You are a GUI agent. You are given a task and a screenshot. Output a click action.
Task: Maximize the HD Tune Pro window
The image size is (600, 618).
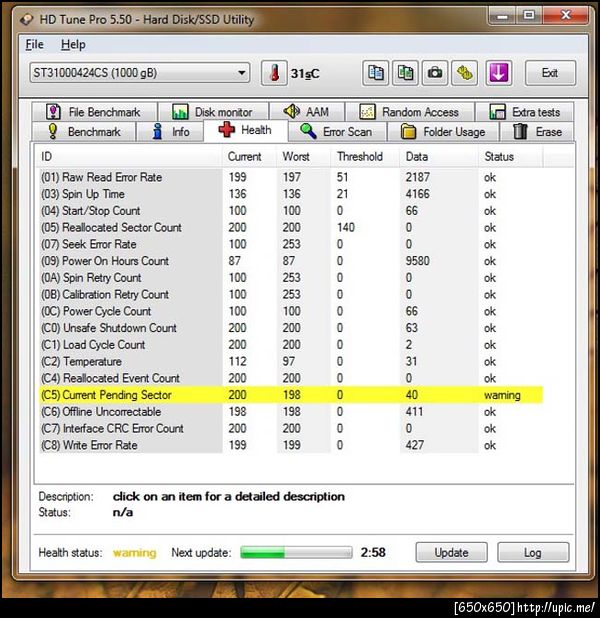click(x=529, y=16)
